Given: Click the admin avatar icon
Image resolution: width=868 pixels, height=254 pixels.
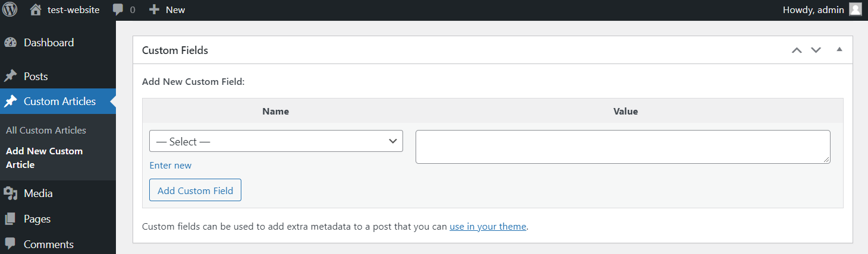Looking at the screenshot, I should 855,9.
